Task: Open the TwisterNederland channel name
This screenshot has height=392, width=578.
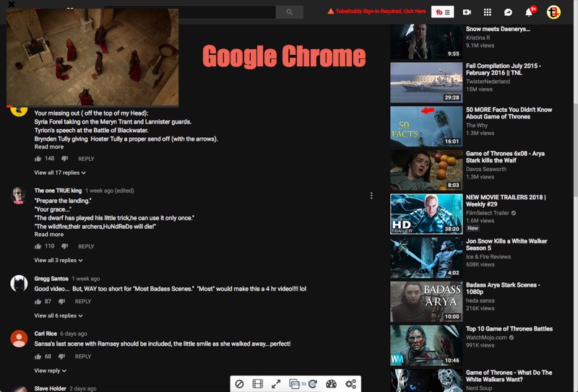Action: [x=488, y=82]
